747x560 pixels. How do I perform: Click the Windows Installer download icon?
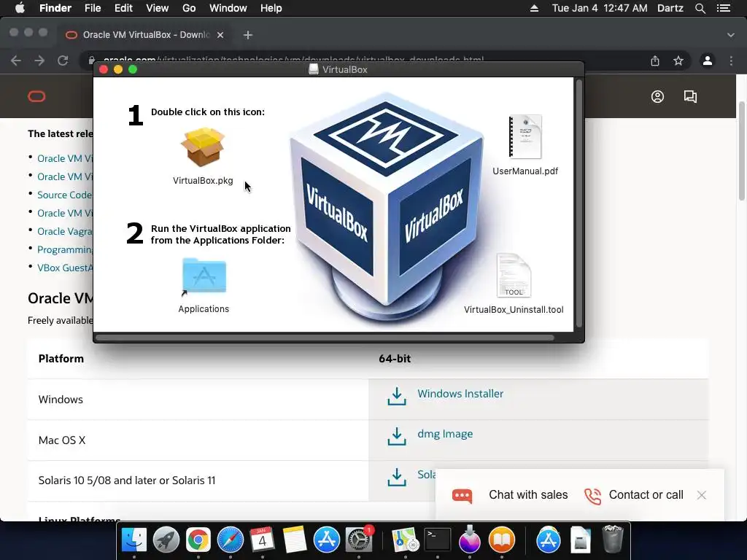397,396
